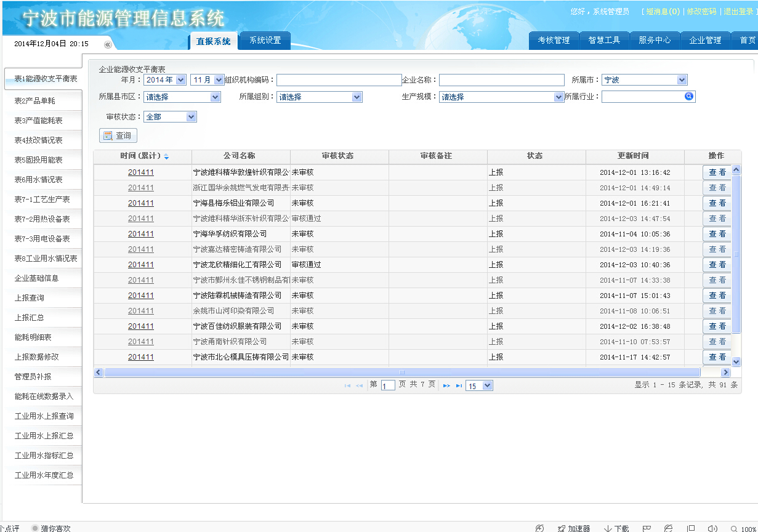The width and height of the screenshot is (758, 532).
Task: Open the page size dropdown showing 15
Action: 479,385
